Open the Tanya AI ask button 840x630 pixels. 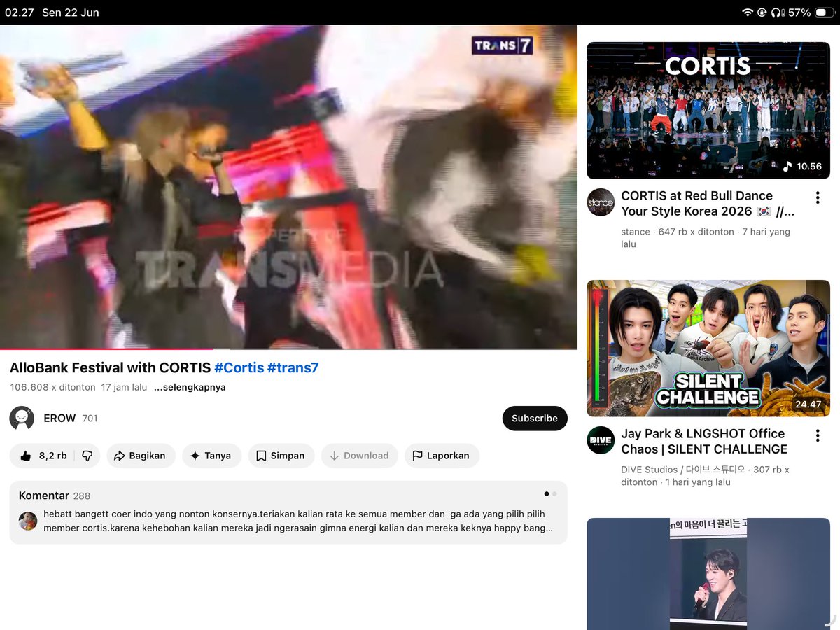211,456
